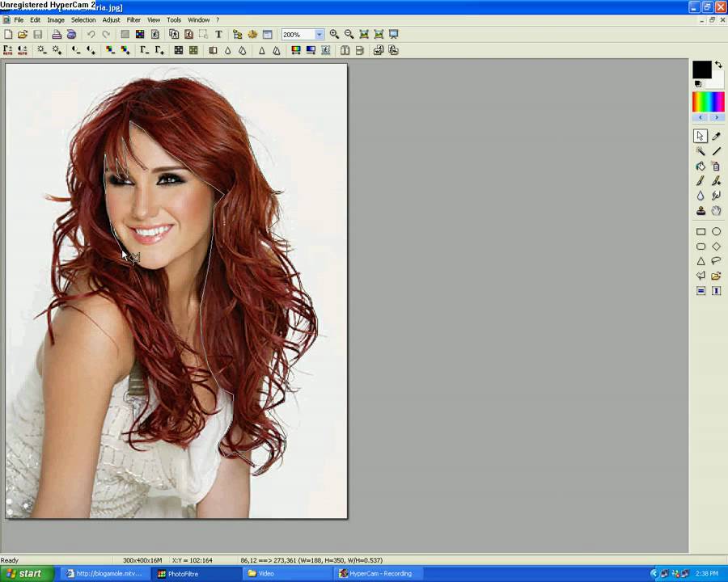Click the scanner import icon
The width and height of the screenshot is (728, 582).
[71, 34]
